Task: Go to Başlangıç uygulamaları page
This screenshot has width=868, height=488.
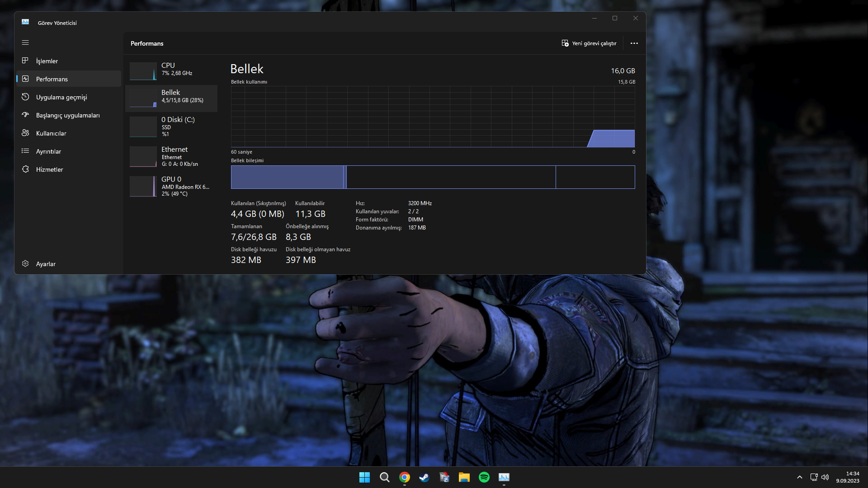Action: (x=68, y=115)
